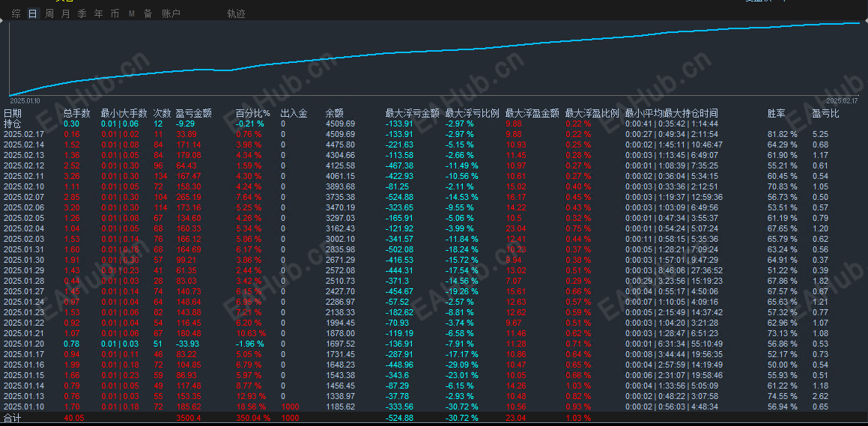Switch to the 账户 account tab
The image size is (868, 426).
171,13
